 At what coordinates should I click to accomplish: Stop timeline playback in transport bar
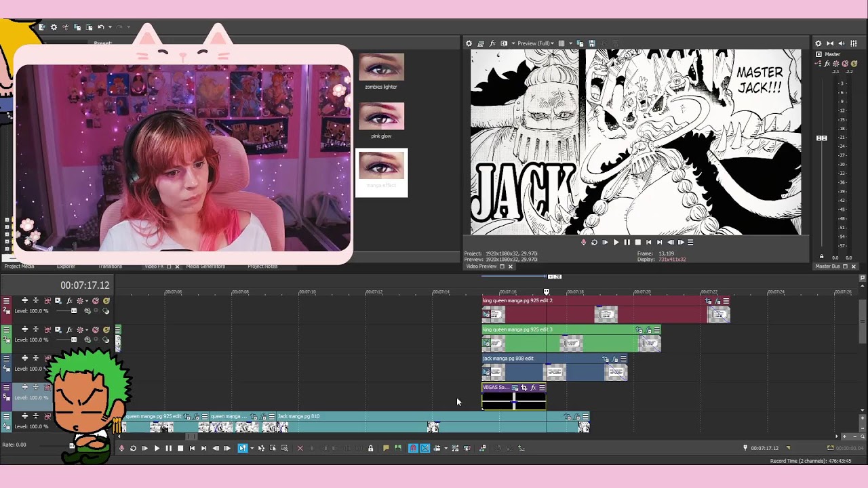click(x=180, y=448)
